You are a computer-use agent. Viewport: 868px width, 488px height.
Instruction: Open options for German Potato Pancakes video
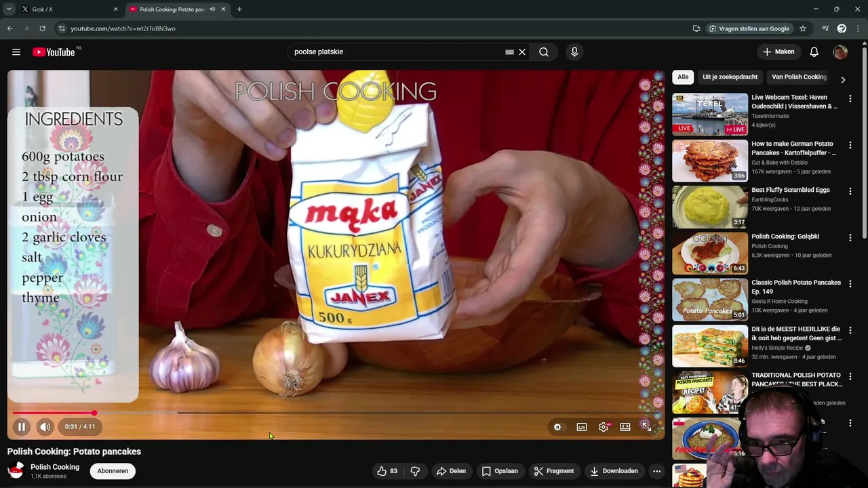coord(850,145)
